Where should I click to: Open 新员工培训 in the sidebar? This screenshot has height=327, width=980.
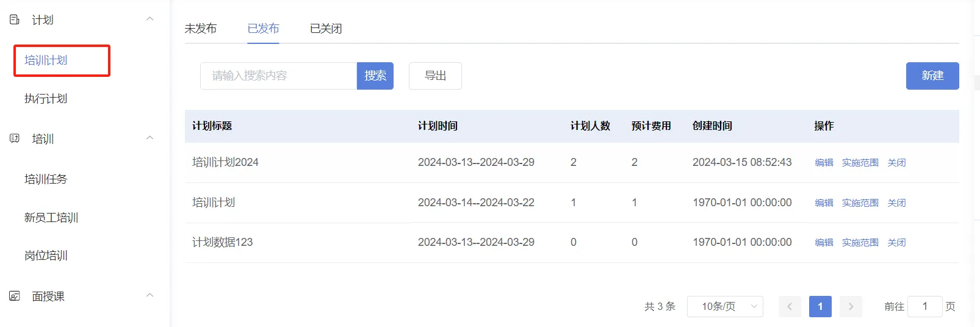coord(51,217)
